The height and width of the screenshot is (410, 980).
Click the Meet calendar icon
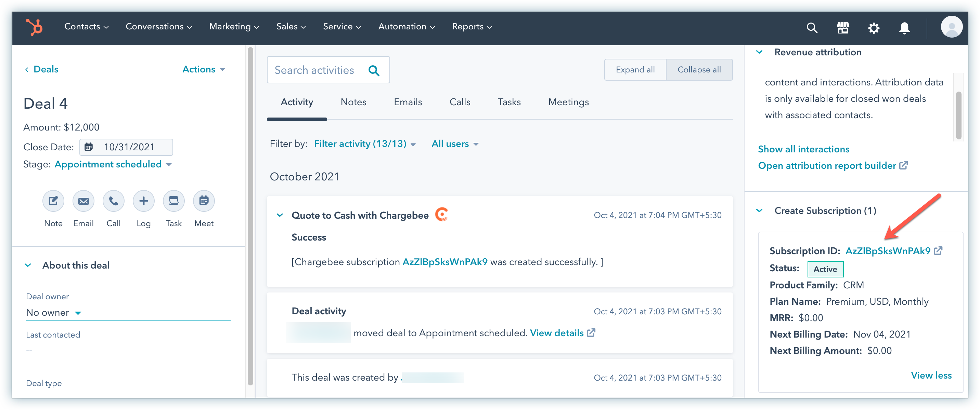click(x=204, y=201)
